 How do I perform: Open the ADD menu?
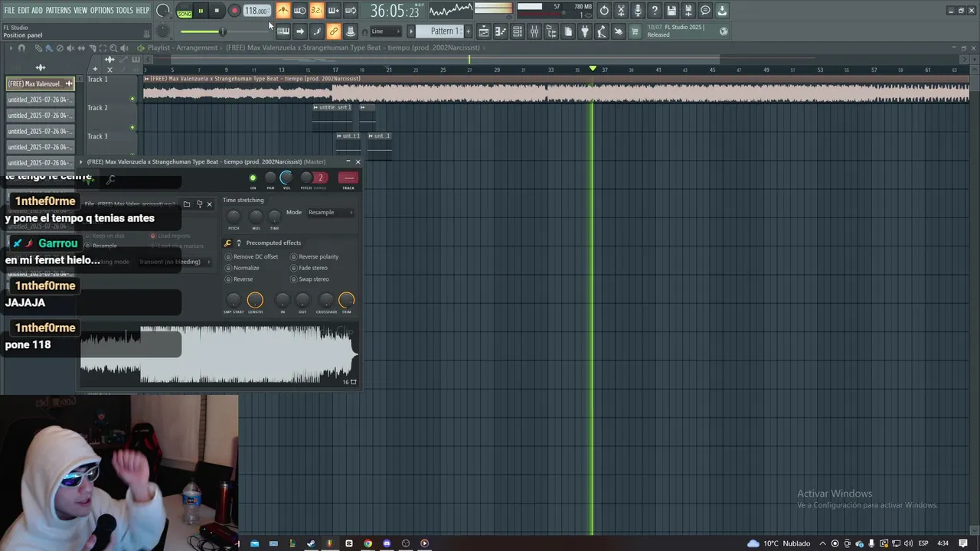pyautogui.click(x=38, y=11)
